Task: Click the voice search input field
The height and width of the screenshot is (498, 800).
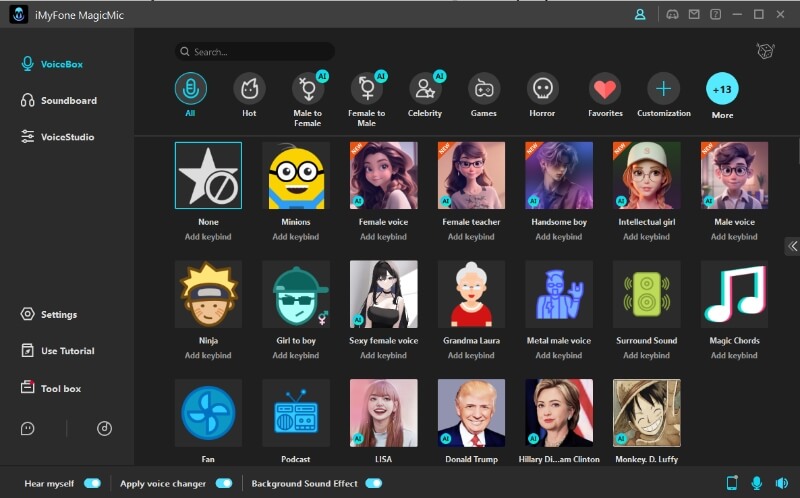Action: coord(255,52)
